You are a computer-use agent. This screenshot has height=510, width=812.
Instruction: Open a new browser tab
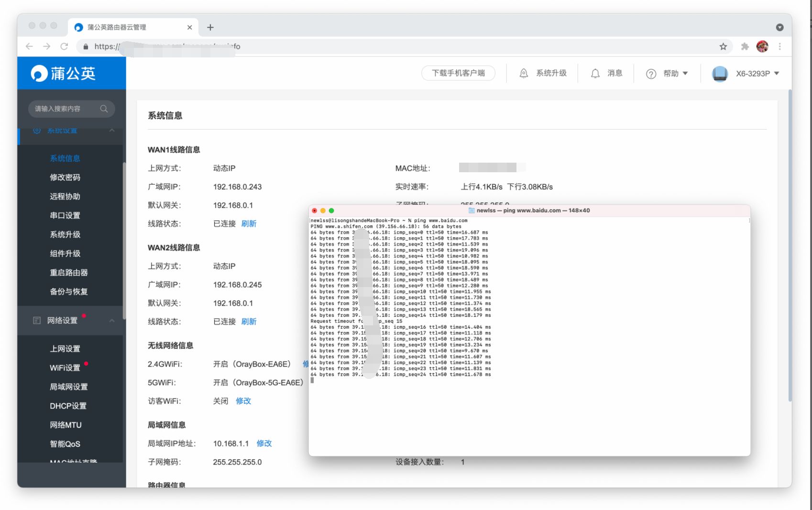pyautogui.click(x=210, y=27)
